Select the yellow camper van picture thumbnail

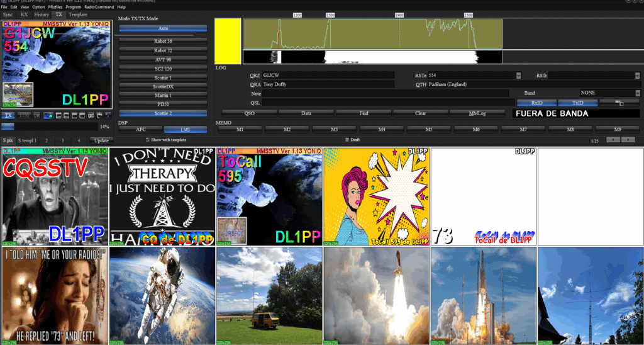click(x=269, y=296)
